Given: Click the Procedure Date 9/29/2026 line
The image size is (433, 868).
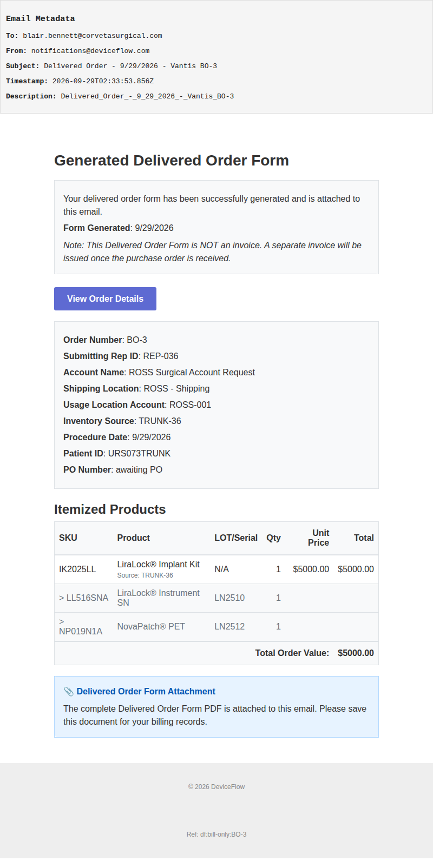Looking at the screenshot, I should click(x=117, y=437).
